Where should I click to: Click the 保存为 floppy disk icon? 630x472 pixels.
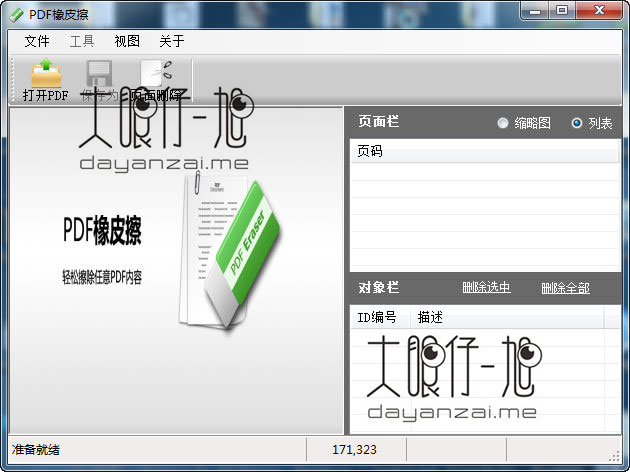[99, 73]
